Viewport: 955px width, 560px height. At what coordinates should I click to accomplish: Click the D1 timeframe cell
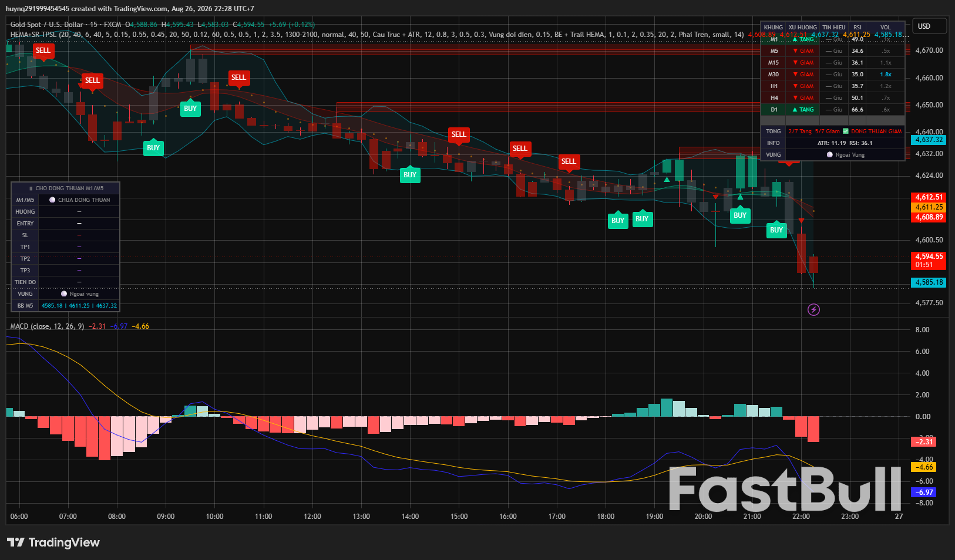[774, 110]
